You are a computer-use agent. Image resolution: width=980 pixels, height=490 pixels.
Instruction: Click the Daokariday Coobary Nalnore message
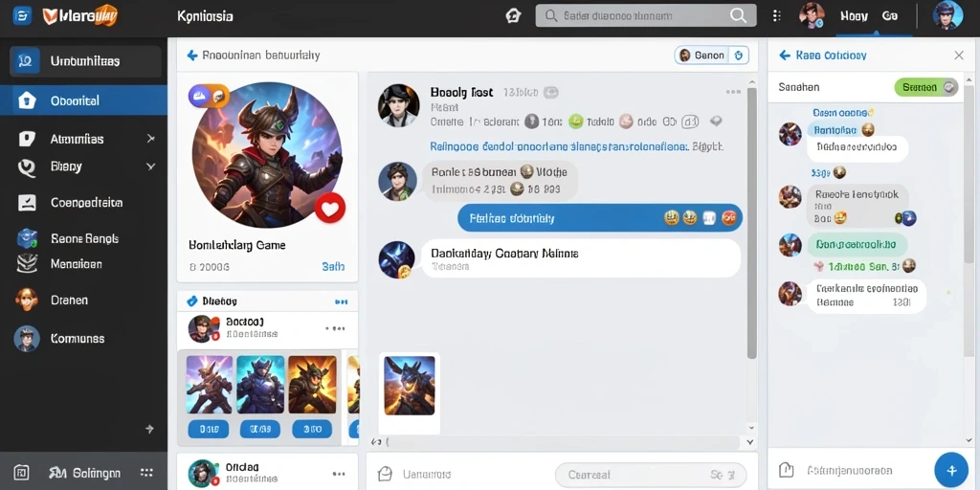tap(581, 258)
